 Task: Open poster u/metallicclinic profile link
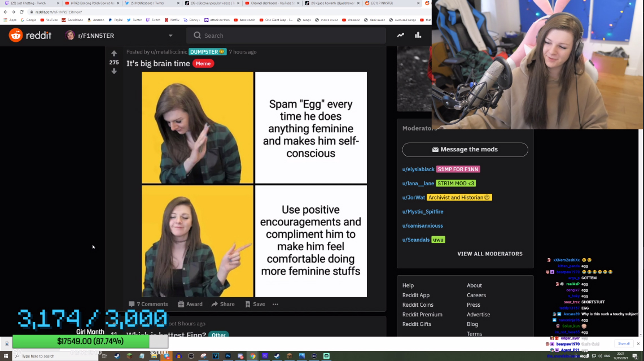[168, 52]
